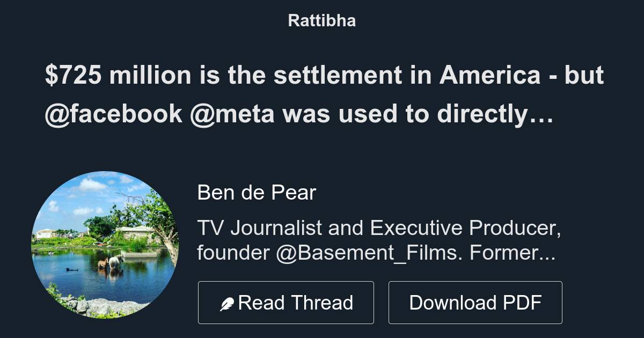Click the feather quill icon on Read Thread
Image resolution: width=644 pixels, height=338 pixels.
(x=227, y=302)
